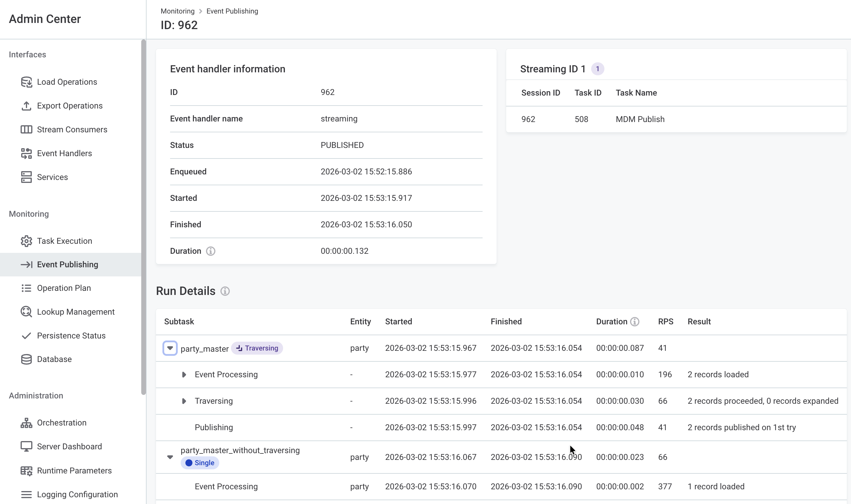Screen dimensions: 851x504
Task: Open Persistence Status page
Action: pyautogui.click(x=71, y=336)
